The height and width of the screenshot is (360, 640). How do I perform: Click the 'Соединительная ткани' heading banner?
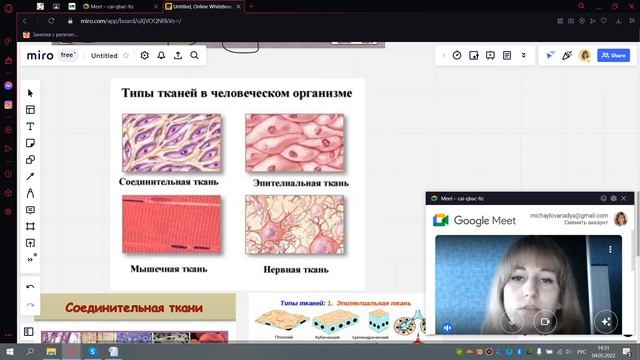pyautogui.click(x=135, y=307)
